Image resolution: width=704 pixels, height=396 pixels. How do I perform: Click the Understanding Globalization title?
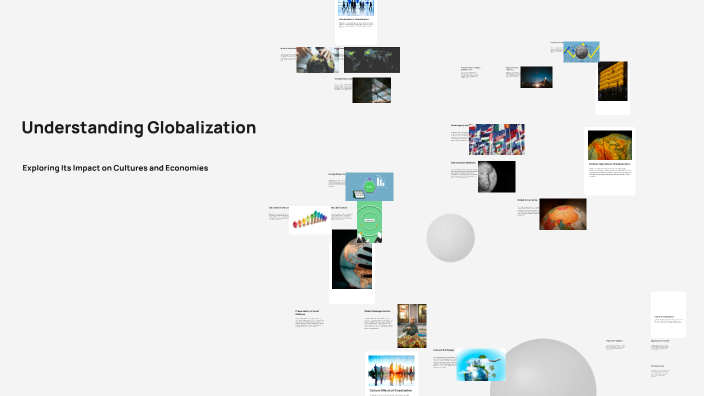(139, 128)
